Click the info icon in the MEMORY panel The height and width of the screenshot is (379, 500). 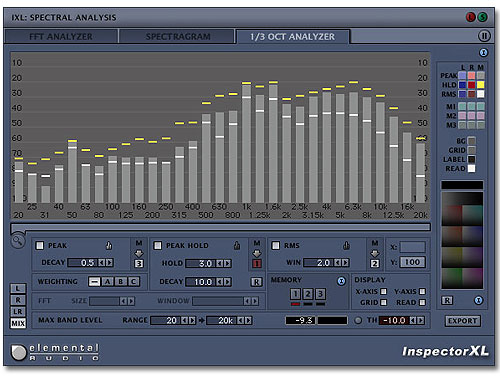coord(341,281)
